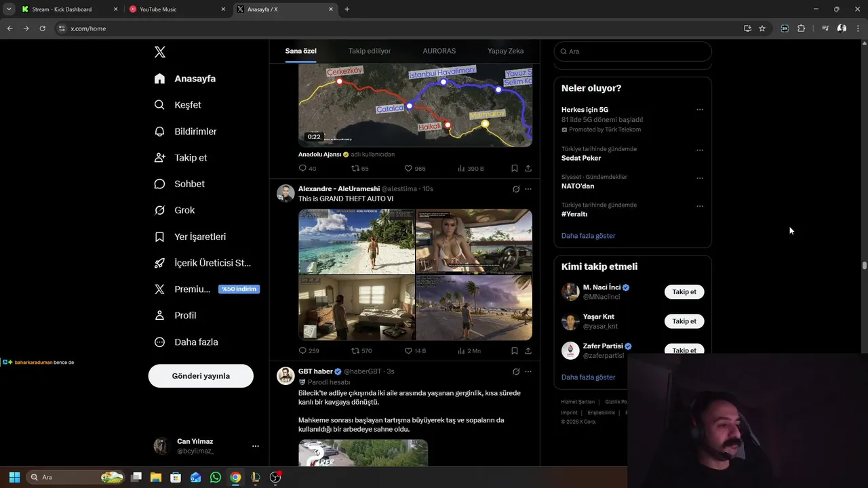This screenshot has height=488, width=868.
Task: Open Sedat Peker trending topic
Action: 581,158
